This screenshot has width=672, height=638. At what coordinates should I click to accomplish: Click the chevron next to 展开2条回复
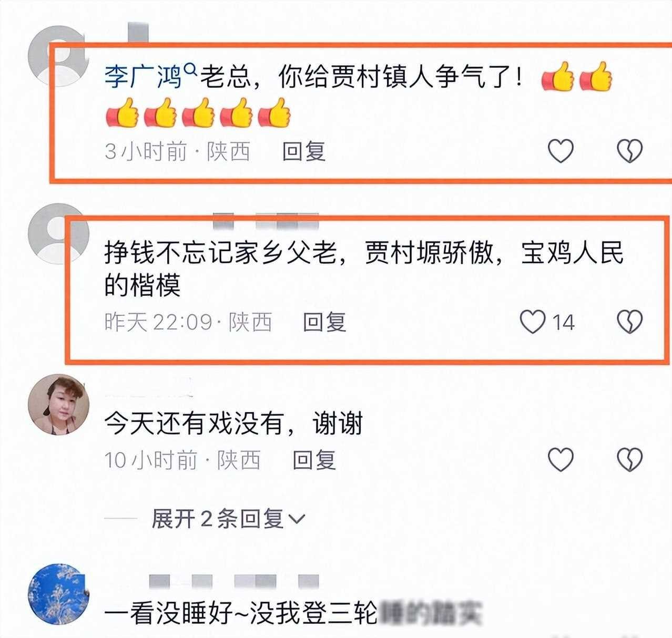point(297,520)
